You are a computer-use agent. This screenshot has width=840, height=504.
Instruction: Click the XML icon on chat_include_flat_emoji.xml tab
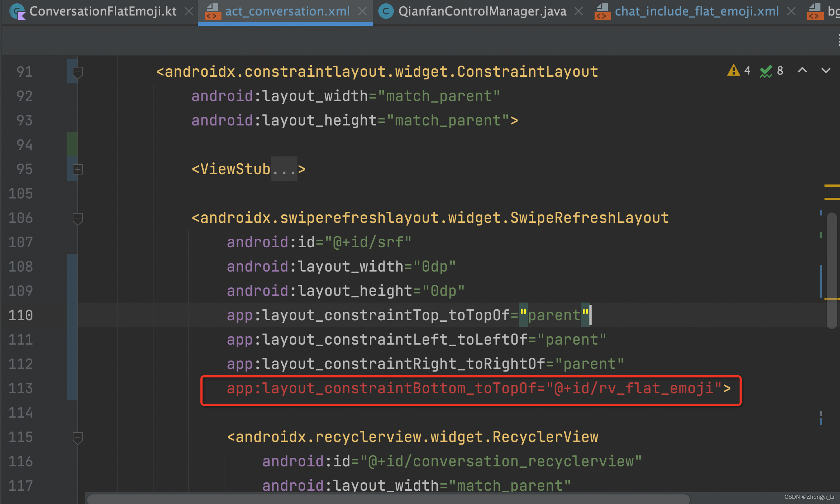click(x=602, y=11)
